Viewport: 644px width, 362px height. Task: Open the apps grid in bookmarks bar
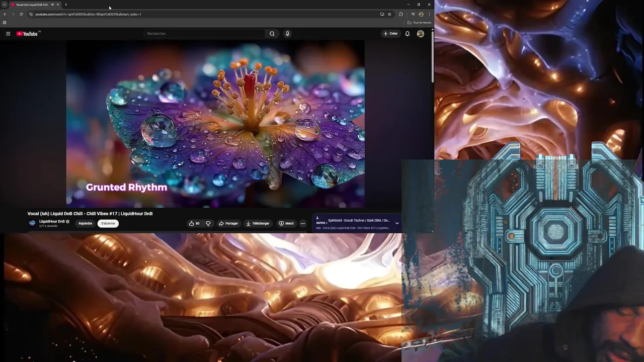[5, 23]
